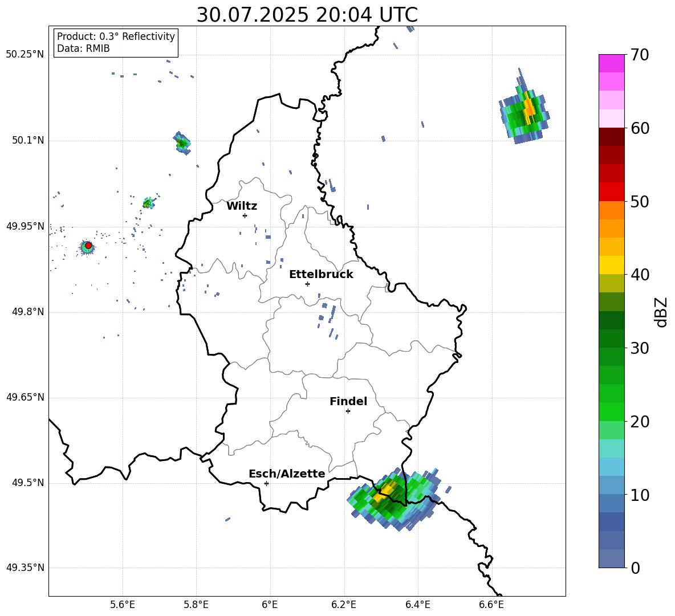The width and height of the screenshot is (675, 616).
Task: Click the Wiltz city label
Action: point(242,206)
